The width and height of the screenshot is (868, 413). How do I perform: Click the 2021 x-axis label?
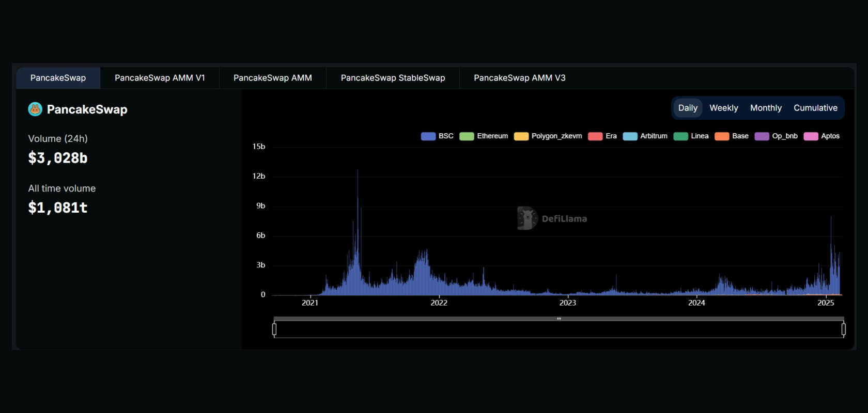[x=310, y=303]
